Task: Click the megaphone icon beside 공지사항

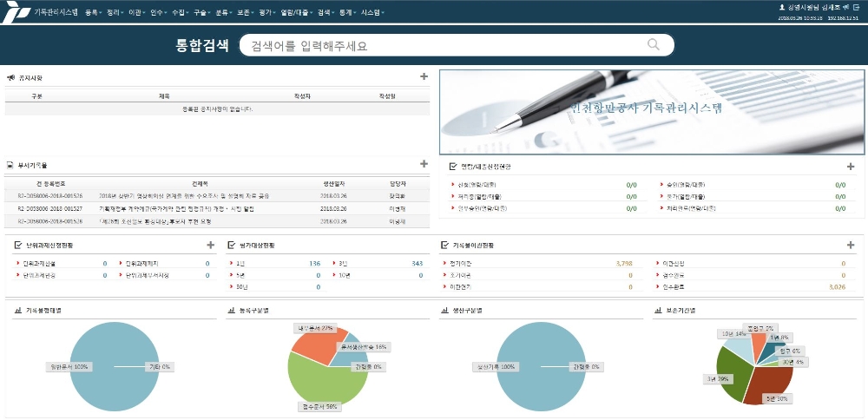Action: pos(10,78)
